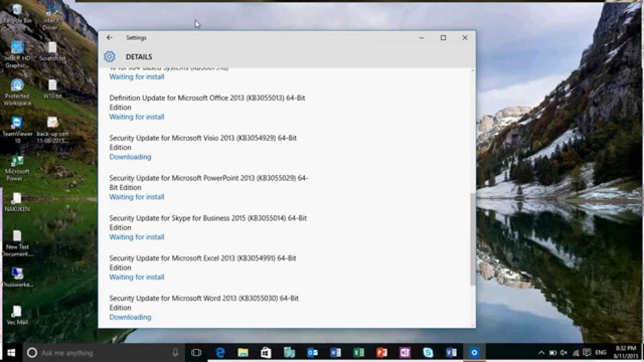Click Waiting for install under Skype update
The width and height of the screenshot is (644, 362).
tap(137, 237)
